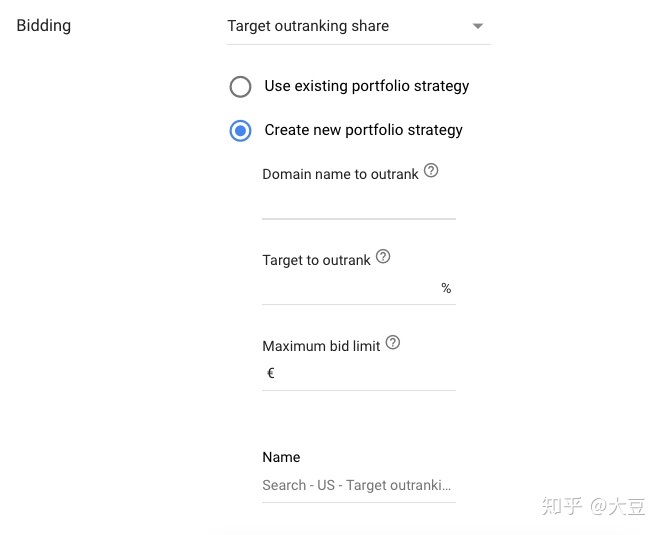Click the euro currency symbol

tap(271, 373)
